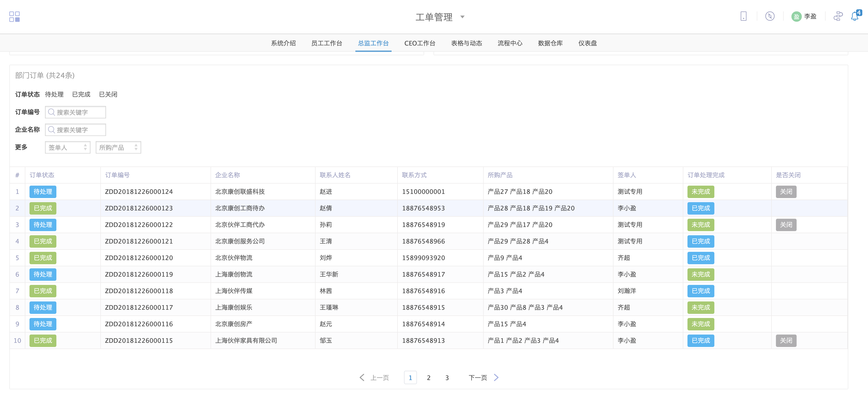Click 未完成 button for 上海康创物流
868x394 pixels.
click(x=701, y=275)
